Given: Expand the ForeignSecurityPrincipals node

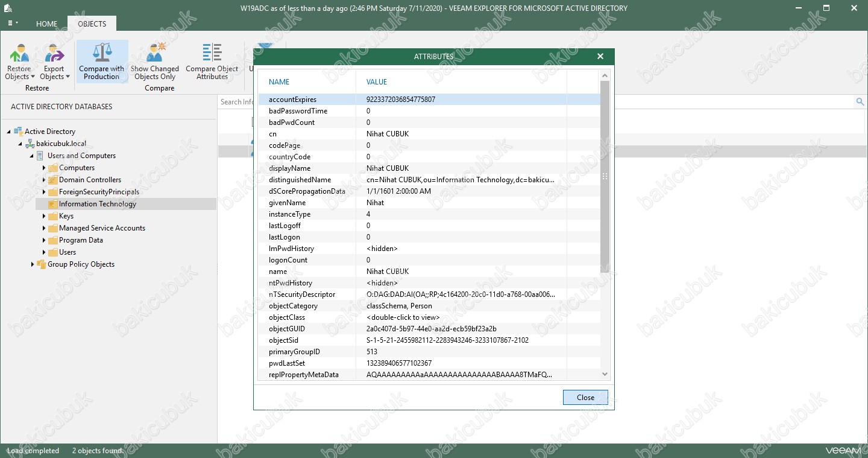Looking at the screenshot, I should tap(44, 192).
